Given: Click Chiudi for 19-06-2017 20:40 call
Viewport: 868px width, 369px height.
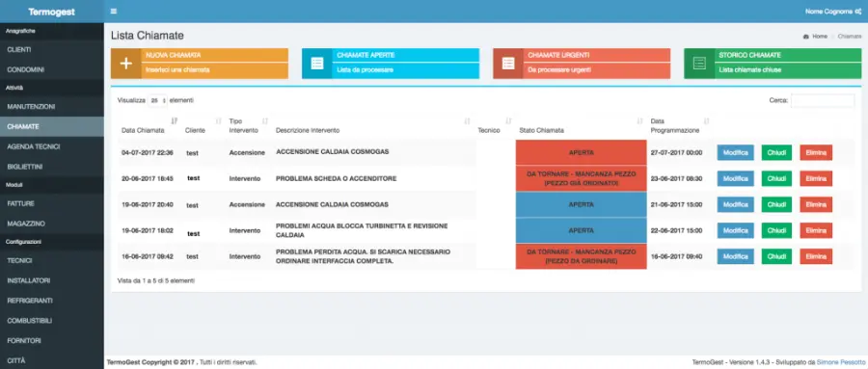Looking at the screenshot, I should pos(776,204).
